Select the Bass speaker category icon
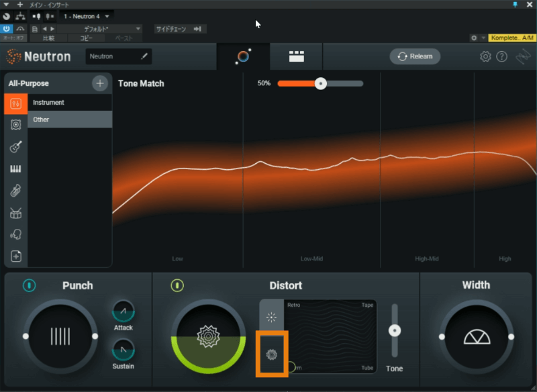Image resolution: width=537 pixels, height=392 pixels. tap(15, 125)
